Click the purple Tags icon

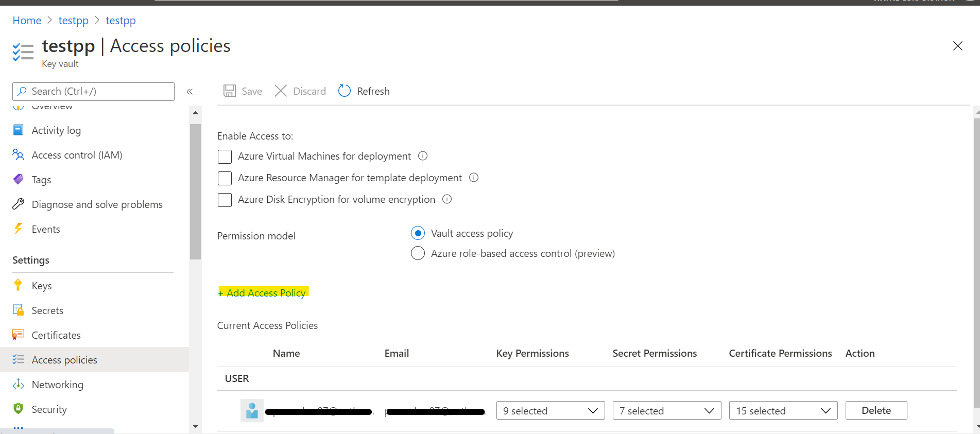click(x=18, y=179)
